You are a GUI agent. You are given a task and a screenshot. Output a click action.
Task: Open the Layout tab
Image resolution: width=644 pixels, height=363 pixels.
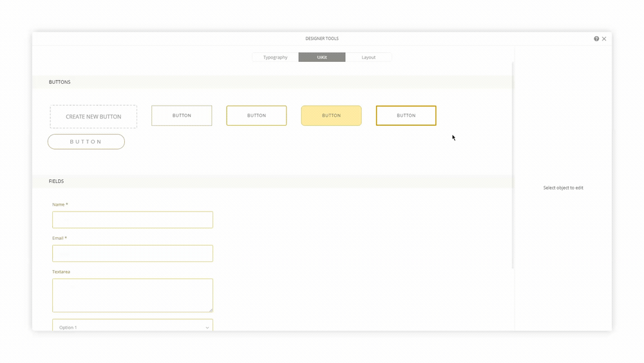[x=368, y=57]
